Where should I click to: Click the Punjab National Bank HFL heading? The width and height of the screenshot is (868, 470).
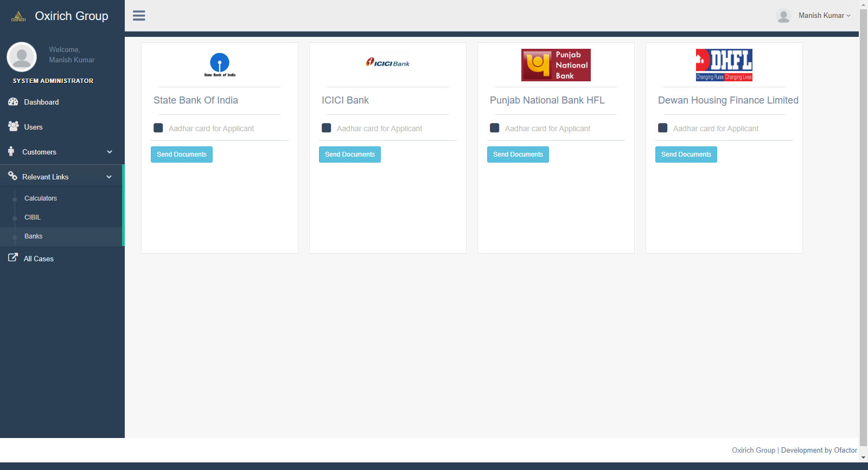click(547, 100)
